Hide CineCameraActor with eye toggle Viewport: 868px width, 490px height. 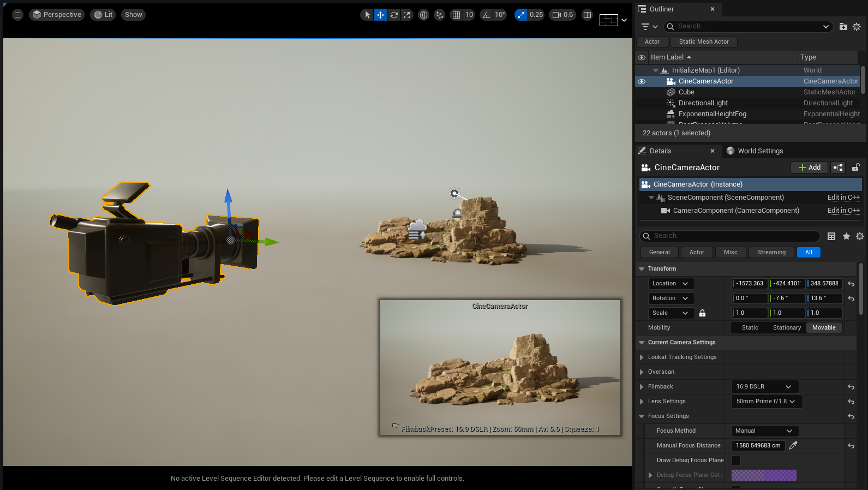pos(642,81)
